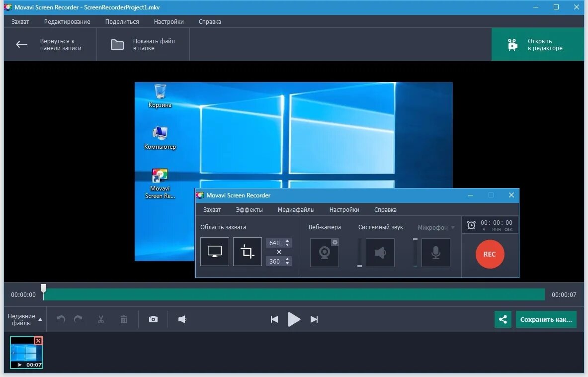Click the aspect lock X between dimensions
The width and height of the screenshot is (588, 377).
(279, 252)
